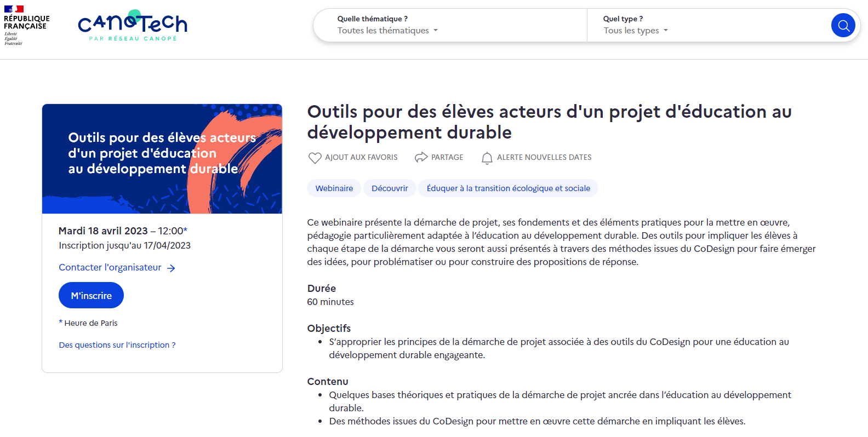Select the Éduquer à la transition écologique tag

tap(509, 188)
